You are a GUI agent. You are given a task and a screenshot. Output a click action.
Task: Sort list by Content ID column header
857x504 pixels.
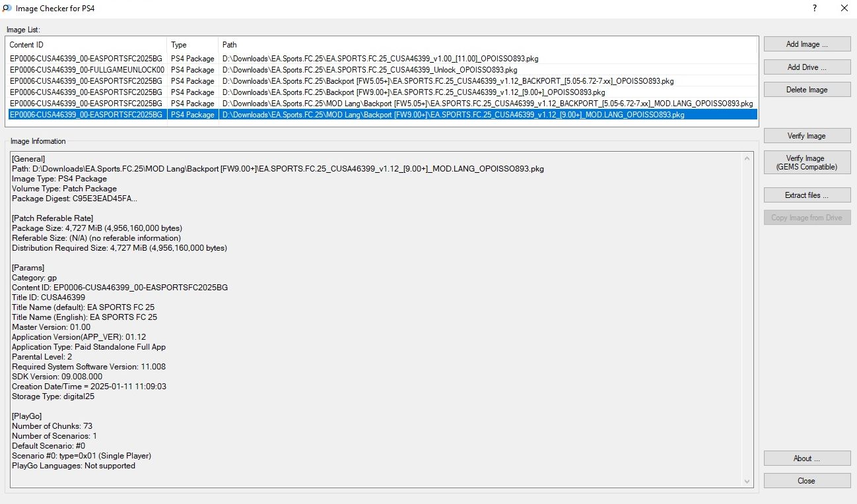tap(86, 45)
